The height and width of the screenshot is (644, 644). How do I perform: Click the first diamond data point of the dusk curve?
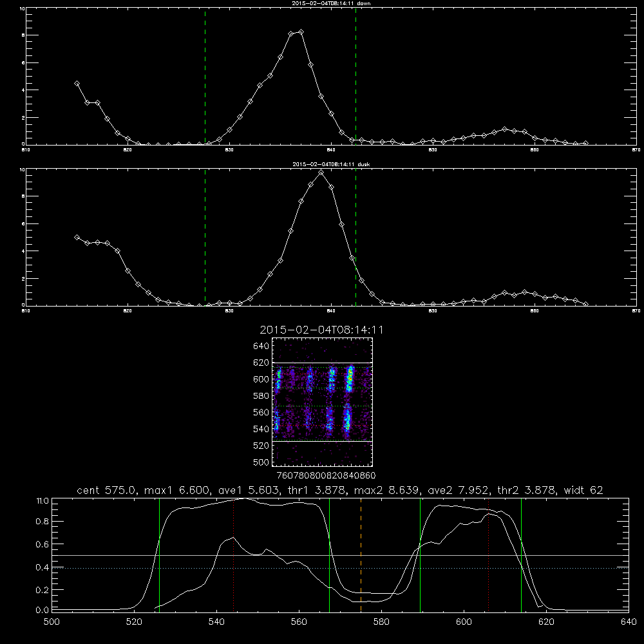[x=77, y=238]
